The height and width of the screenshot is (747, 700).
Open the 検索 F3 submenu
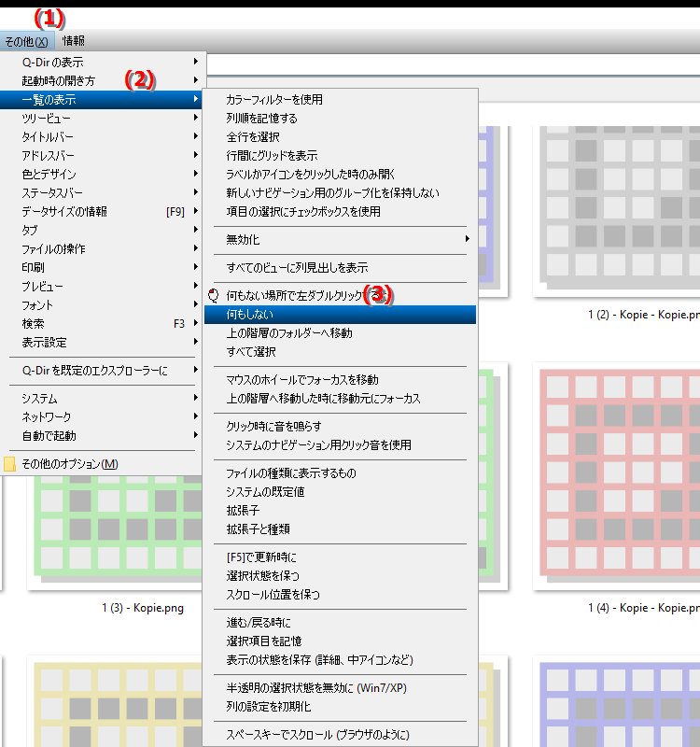(101, 323)
